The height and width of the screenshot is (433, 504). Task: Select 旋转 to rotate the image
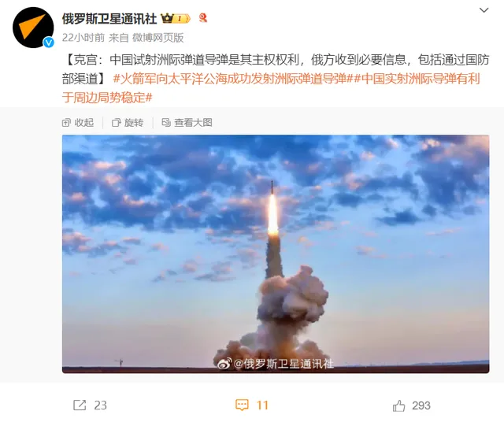click(128, 122)
